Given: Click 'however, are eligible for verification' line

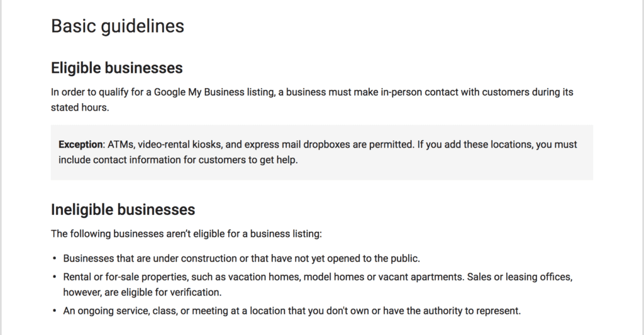Looking at the screenshot, I should coord(142,292).
